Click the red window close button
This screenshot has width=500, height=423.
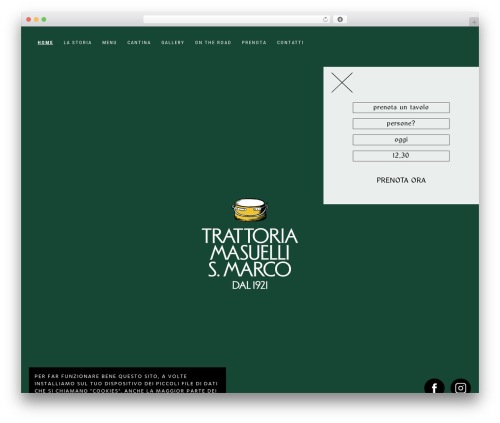pyautogui.click(x=29, y=19)
